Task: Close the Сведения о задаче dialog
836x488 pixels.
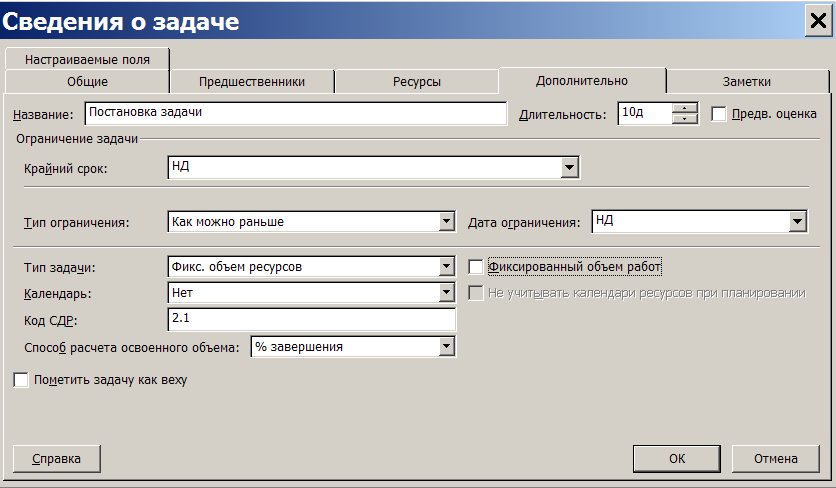Action: [818, 21]
